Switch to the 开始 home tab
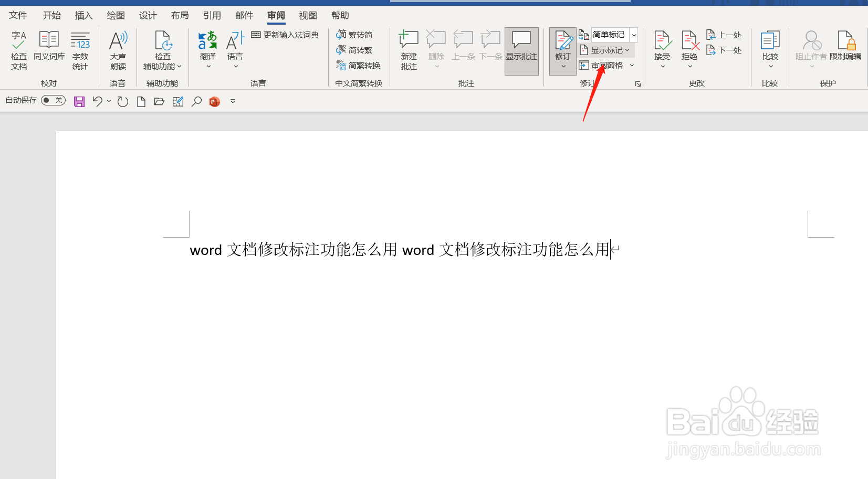868x479 pixels. pyautogui.click(x=52, y=15)
